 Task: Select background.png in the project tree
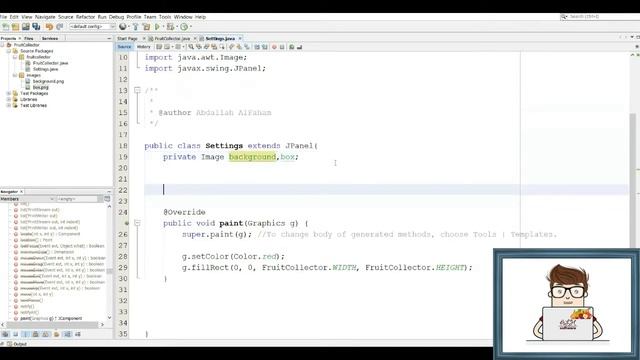pos(48,81)
